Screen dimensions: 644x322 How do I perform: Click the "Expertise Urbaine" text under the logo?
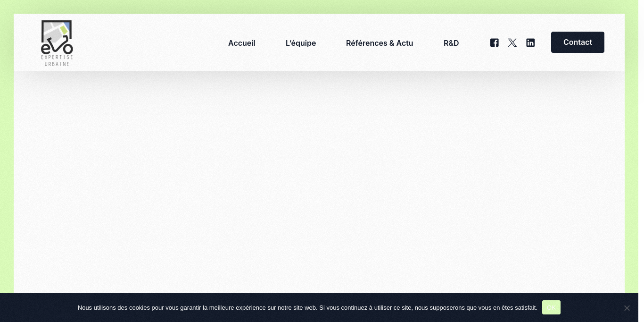[x=57, y=60]
